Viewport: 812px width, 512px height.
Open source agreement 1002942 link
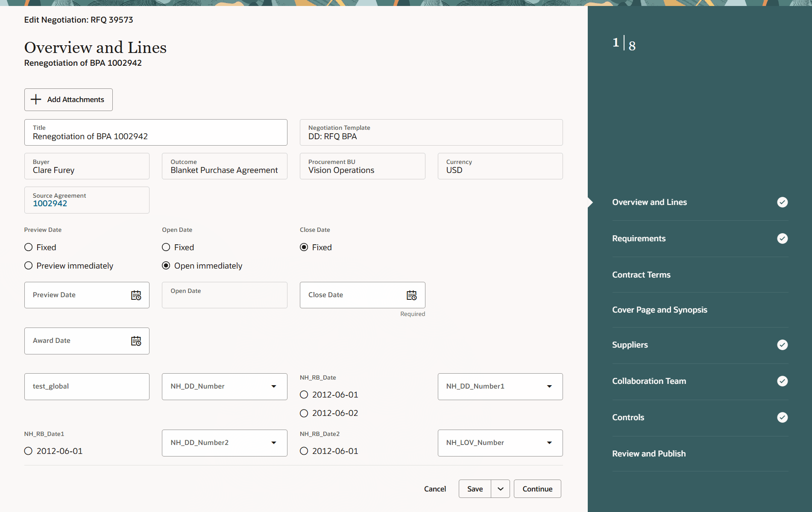click(50, 203)
